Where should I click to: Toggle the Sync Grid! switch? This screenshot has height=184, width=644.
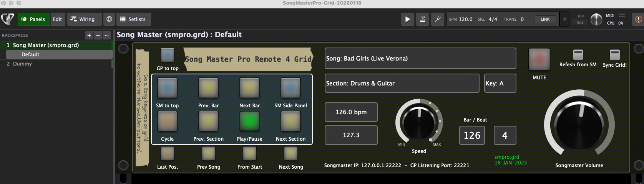click(614, 54)
